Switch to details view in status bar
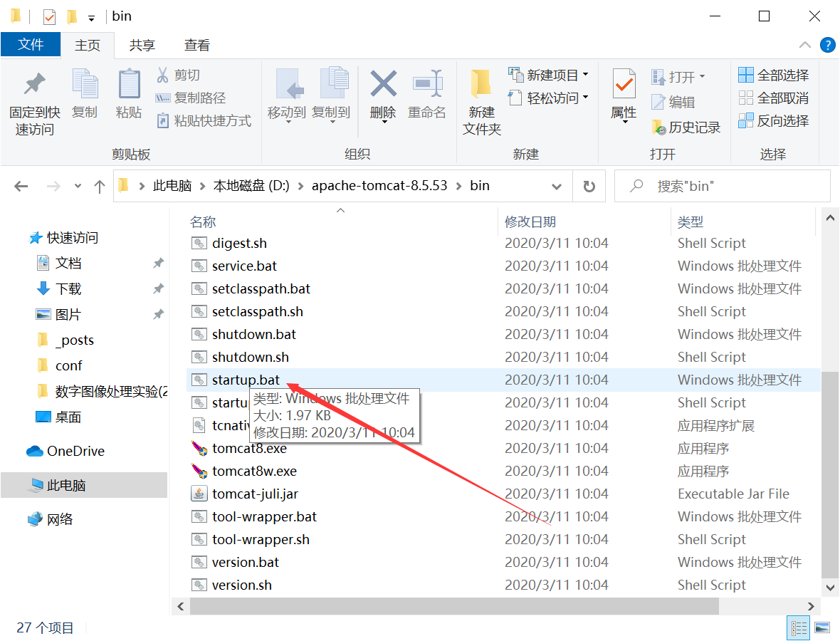This screenshot has width=840, height=641. [799, 627]
